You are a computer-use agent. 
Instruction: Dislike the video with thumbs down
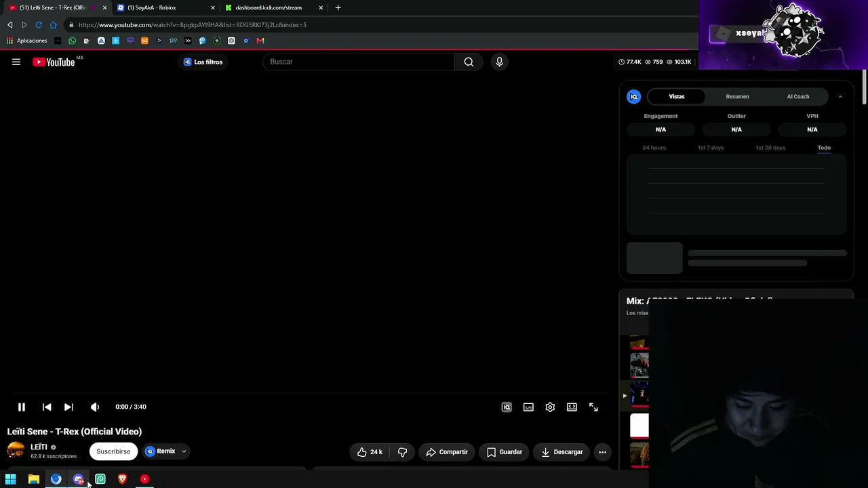point(402,452)
